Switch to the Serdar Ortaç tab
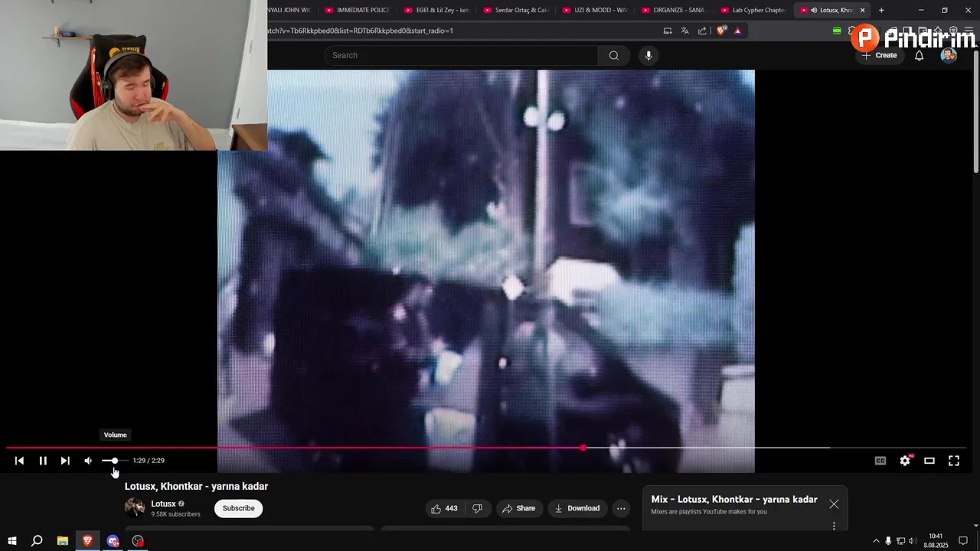This screenshot has width=980, height=551. click(x=514, y=10)
